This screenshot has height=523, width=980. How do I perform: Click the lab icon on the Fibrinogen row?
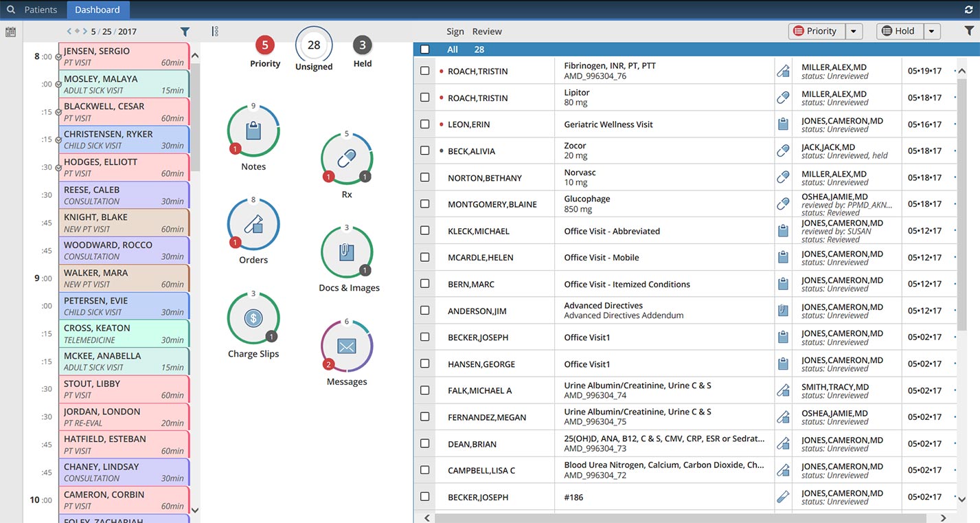click(x=783, y=70)
